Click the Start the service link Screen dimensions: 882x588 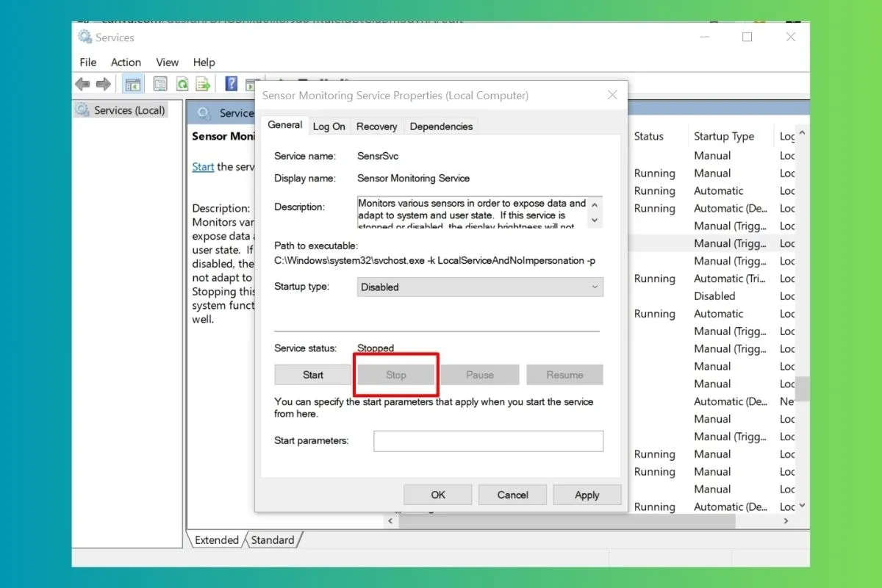point(203,167)
